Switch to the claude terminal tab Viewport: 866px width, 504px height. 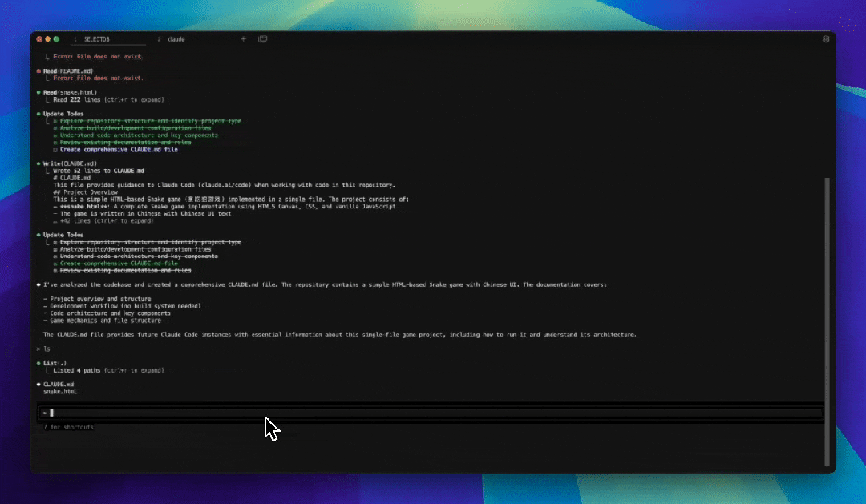[x=176, y=39]
